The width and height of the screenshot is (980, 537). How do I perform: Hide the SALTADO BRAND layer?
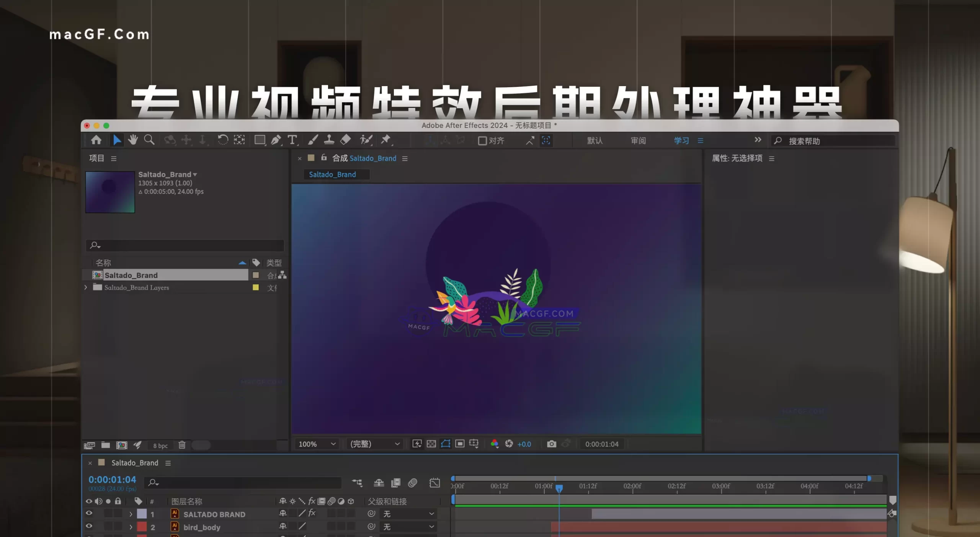[89, 514]
